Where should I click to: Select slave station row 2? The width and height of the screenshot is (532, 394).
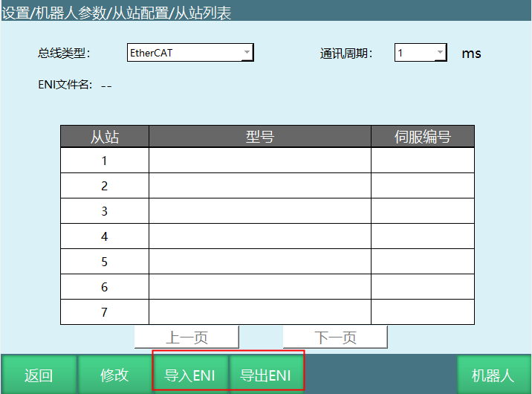(105, 186)
